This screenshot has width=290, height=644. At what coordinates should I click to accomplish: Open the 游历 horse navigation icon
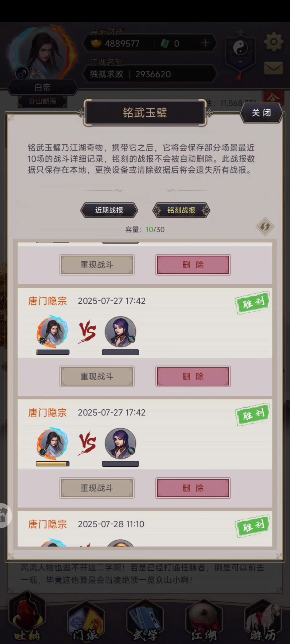263,620
